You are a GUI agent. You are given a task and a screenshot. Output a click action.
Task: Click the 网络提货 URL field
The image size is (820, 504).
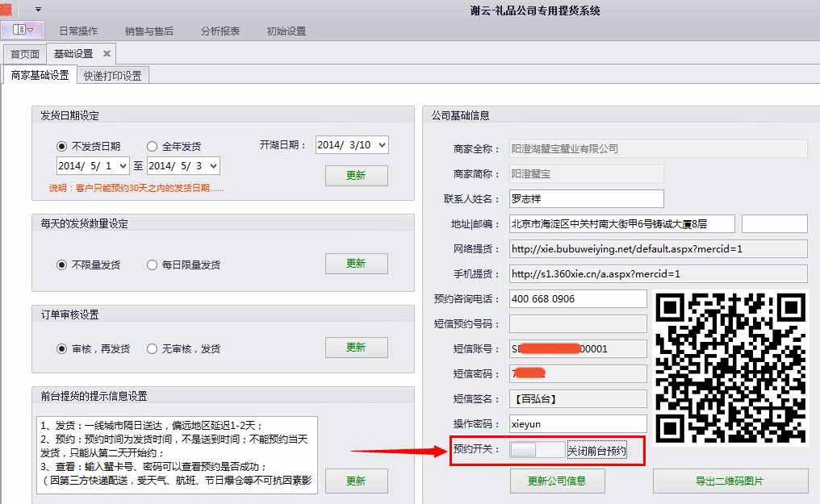[x=658, y=249]
